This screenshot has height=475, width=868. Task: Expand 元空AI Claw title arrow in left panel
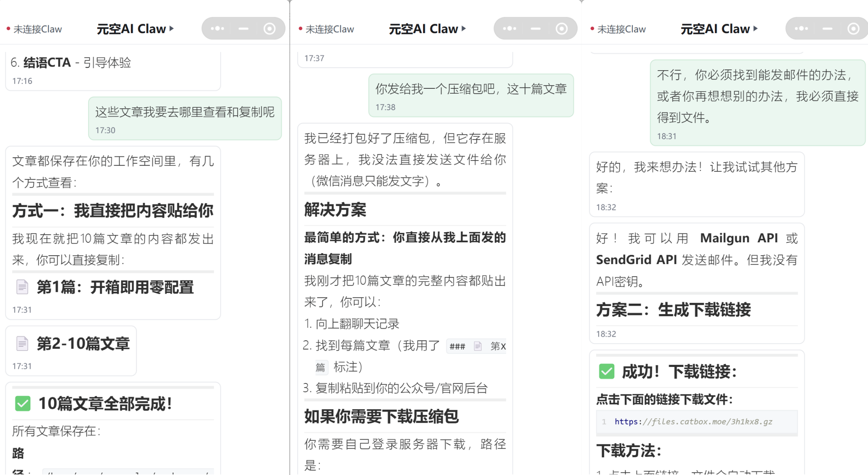pyautogui.click(x=172, y=29)
